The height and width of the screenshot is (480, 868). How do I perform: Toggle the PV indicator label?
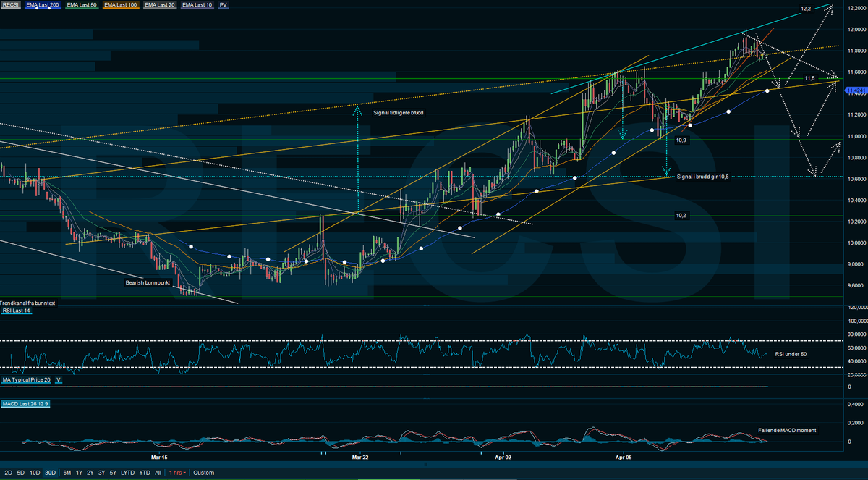pyautogui.click(x=224, y=5)
